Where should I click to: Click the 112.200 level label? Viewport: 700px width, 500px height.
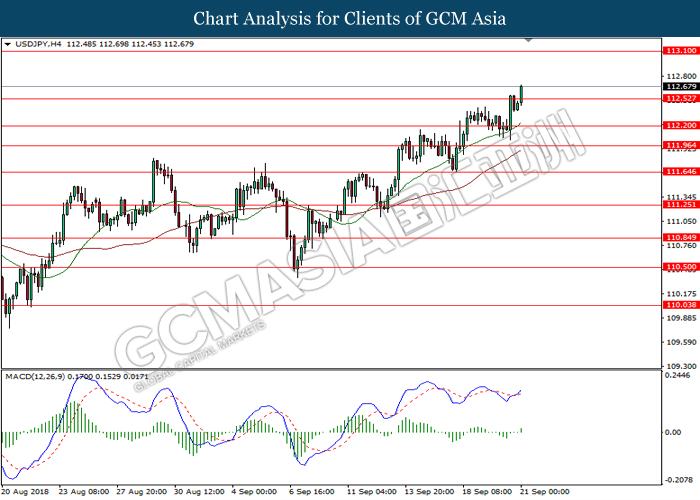681,125
